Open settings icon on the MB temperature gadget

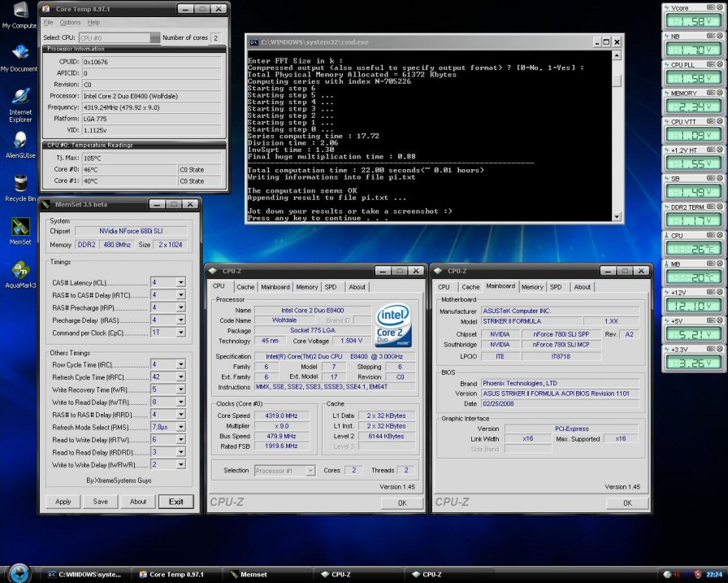710,263
